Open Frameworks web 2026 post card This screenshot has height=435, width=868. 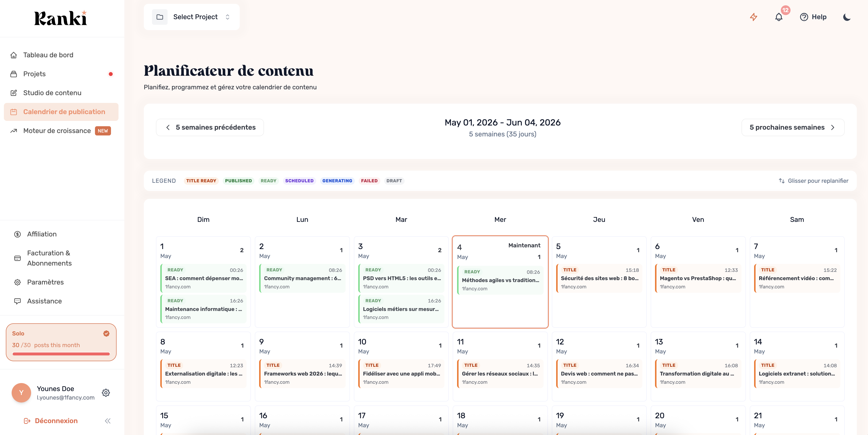[302, 373]
